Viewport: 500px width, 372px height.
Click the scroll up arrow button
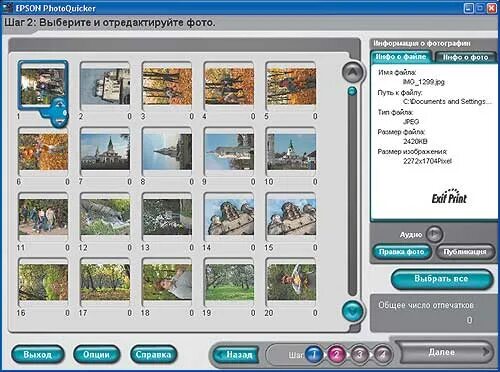tap(353, 72)
